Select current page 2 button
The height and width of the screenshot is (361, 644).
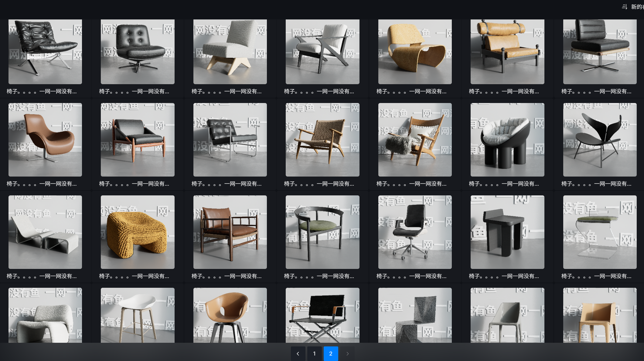331,353
